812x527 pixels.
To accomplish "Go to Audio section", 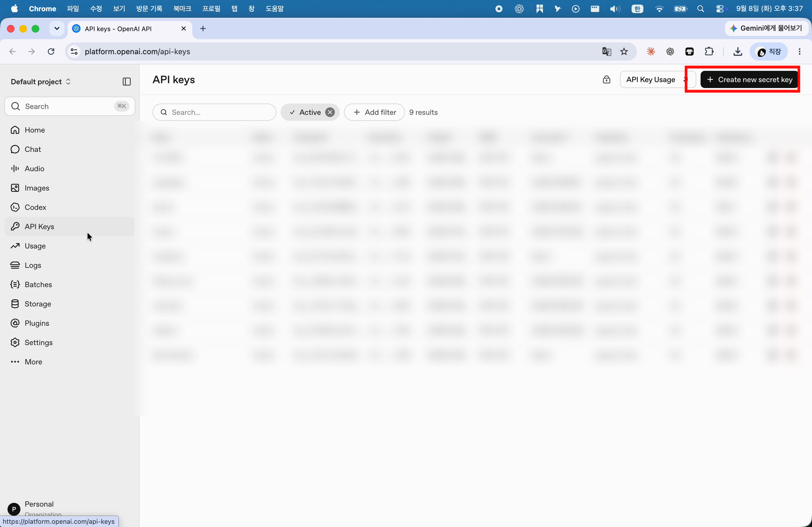I will [x=69, y=169].
